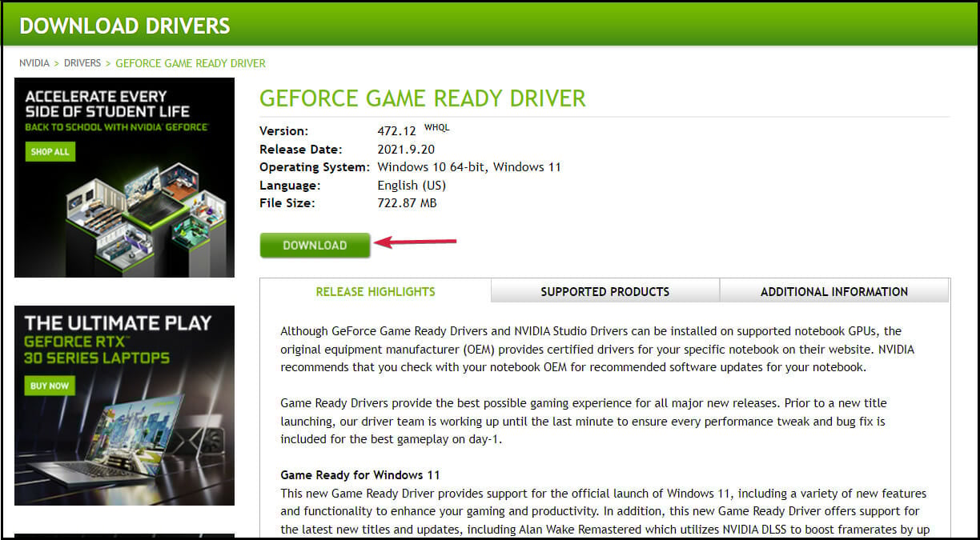Open DRIVERS from the breadcrumb
This screenshot has height=540, width=980.
[82, 62]
